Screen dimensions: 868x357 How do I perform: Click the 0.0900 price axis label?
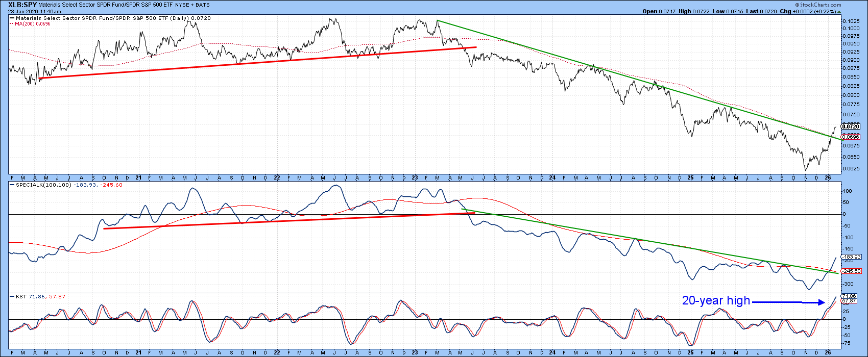point(851,60)
